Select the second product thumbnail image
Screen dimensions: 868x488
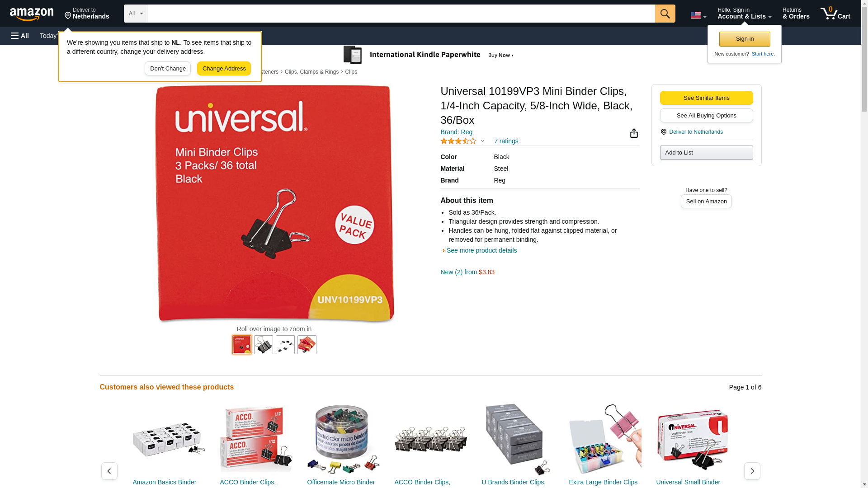264,345
